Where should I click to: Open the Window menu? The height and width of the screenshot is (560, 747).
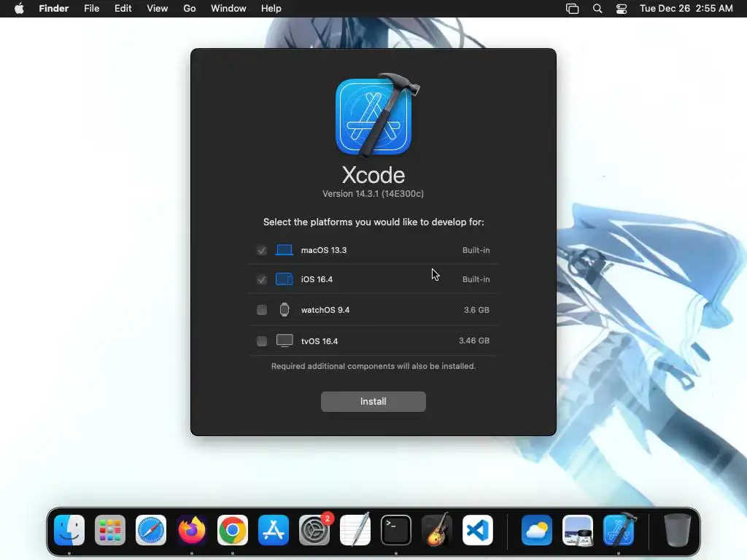pyautogui.click(x=228, y=9)
